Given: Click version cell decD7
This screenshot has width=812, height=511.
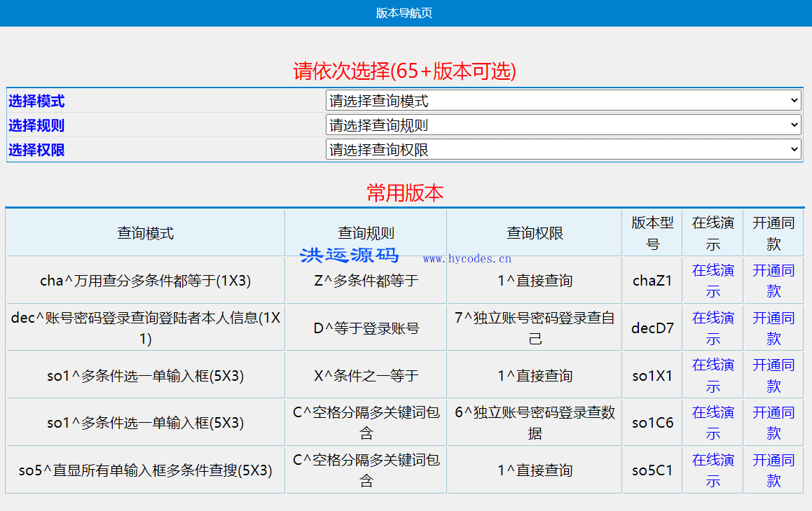Looking at the screenshot, I should pos(652,328).
